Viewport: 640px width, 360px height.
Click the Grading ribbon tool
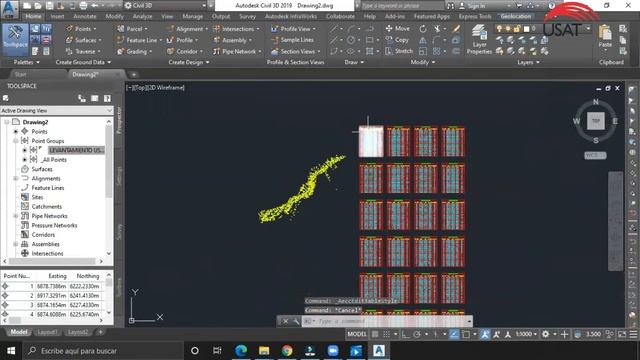(134, 51)
